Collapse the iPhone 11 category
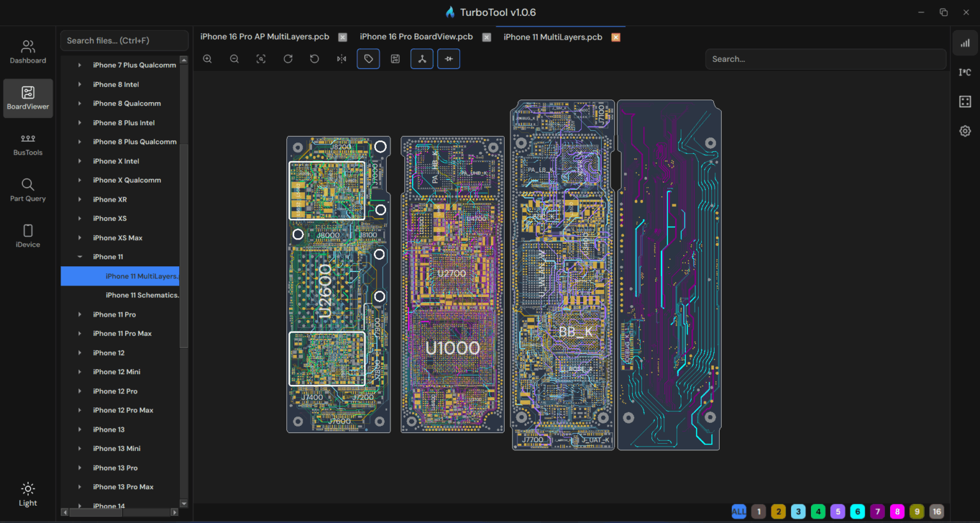Screen dimensions: 980x523 click(79, 257)
